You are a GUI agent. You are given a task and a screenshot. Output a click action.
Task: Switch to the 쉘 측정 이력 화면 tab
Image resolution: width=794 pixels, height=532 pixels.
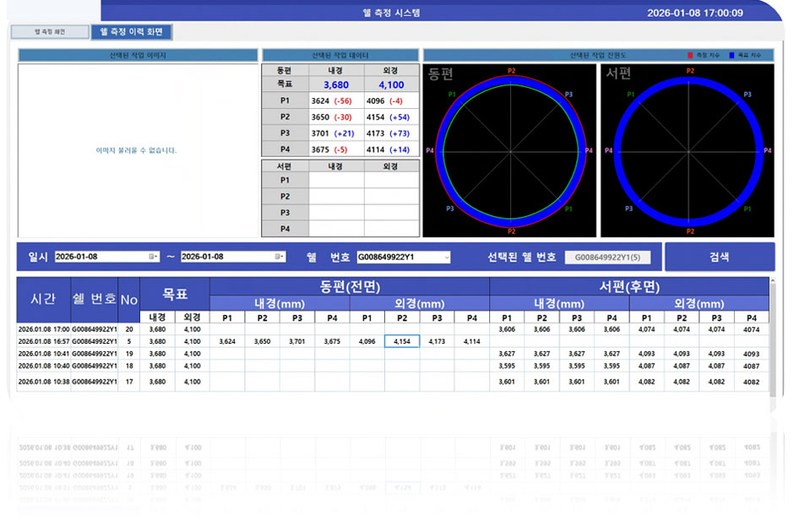pyautogui.click(x=132, y=32)
